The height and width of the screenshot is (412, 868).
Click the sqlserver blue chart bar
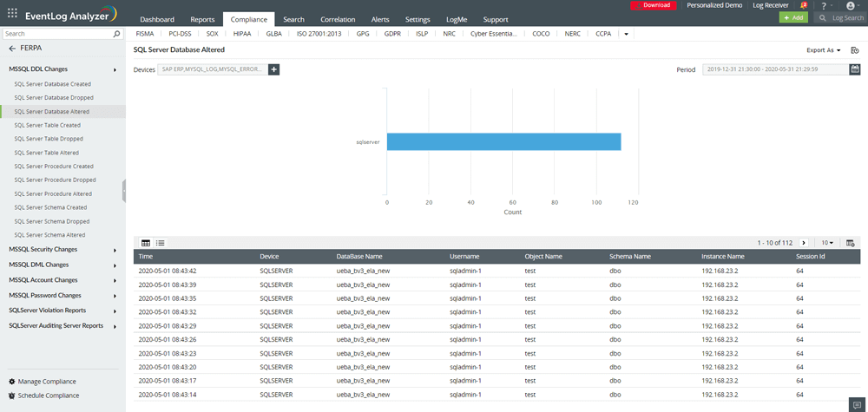point(503,141)
